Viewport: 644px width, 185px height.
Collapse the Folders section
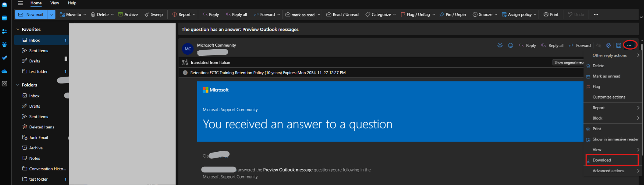pos(18,85)
